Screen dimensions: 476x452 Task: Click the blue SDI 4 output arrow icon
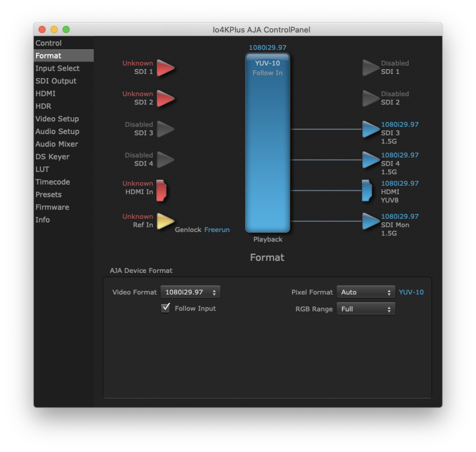click(370, 160)
